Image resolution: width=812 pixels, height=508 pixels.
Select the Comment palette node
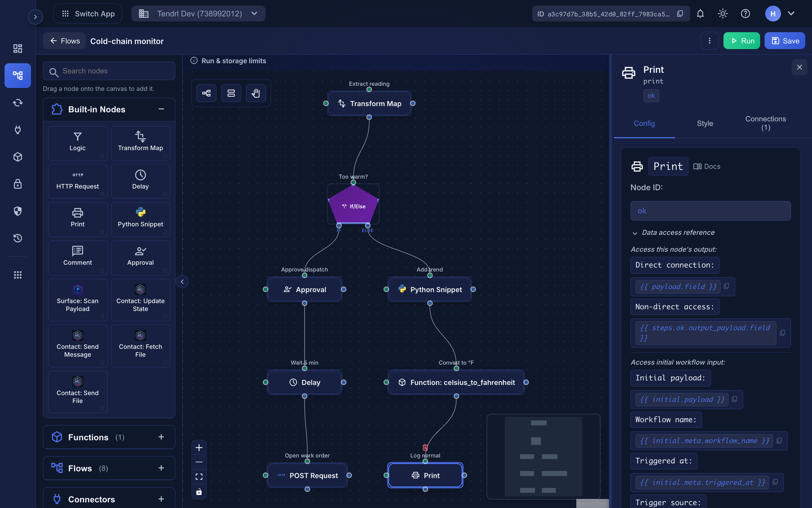coord(78,257)
